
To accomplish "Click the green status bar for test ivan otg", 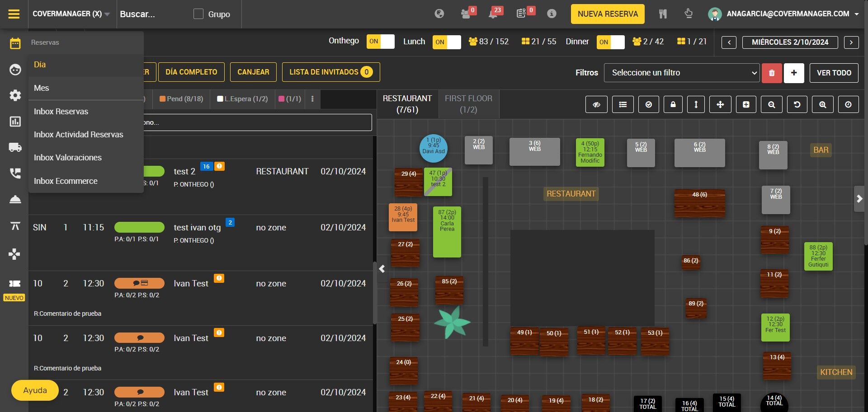I will click(x=139, y=227).
